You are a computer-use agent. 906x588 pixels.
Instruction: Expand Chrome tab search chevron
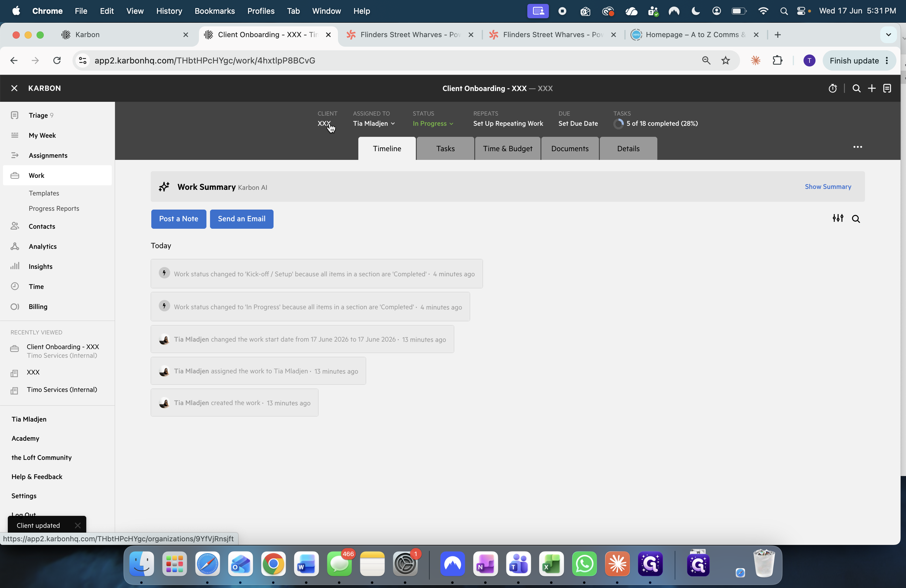pos(889,35)
